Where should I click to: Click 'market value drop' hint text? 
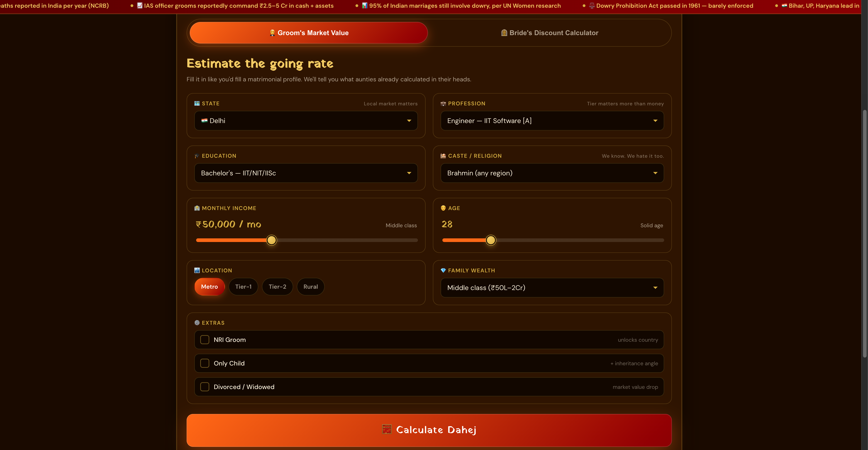[635, 387]
